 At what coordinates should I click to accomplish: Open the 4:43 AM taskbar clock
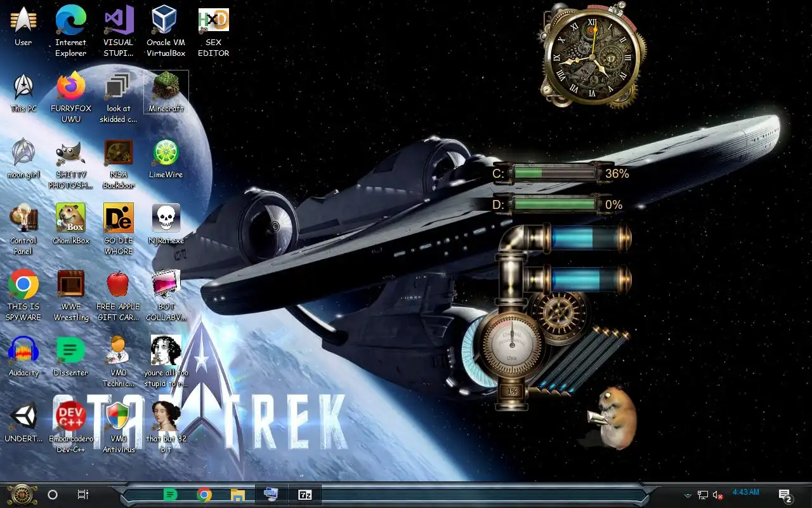pyautogui.click(x=746, y=492)
